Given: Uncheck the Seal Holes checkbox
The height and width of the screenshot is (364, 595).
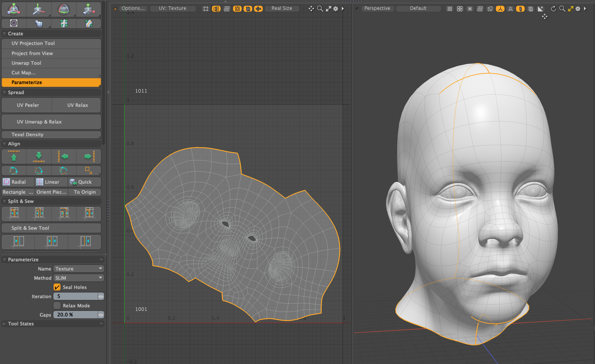Looking at the screenshot, I should pyautogui.click(x=57, y=287).
